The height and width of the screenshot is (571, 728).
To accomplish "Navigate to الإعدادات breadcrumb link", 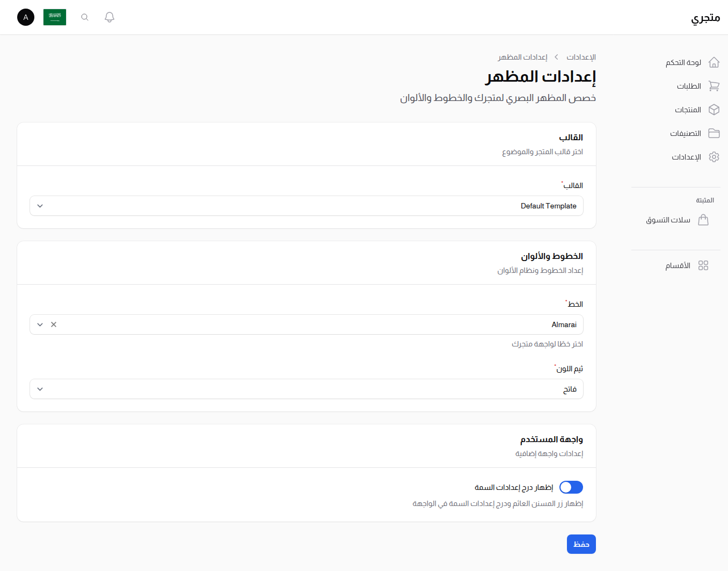I will [581, 57].
